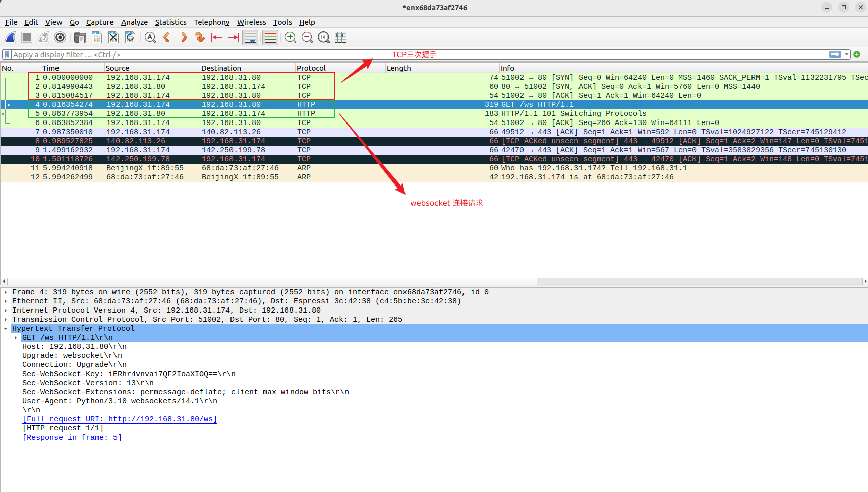Viewport: 868px width, 492px height.
Task: Go forward to next packet in history
Action: pyautogui.click(x=184, y=37)
